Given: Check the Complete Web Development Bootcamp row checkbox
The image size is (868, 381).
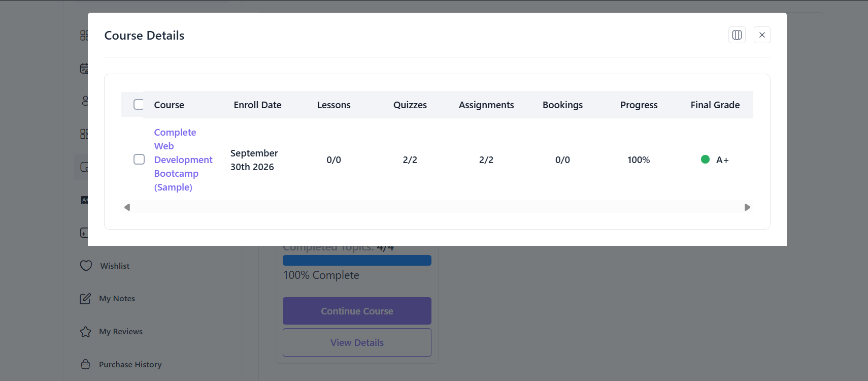Looking at the screenshot, I should (139, 159).
